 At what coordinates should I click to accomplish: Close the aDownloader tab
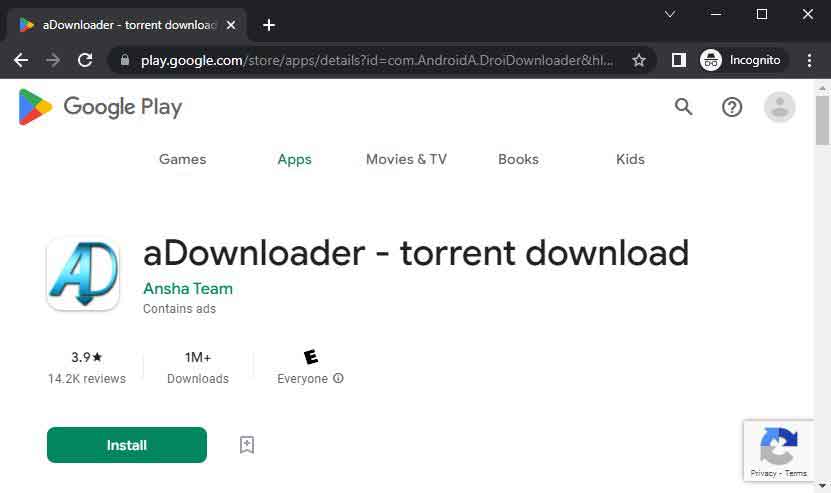[231, 25]
